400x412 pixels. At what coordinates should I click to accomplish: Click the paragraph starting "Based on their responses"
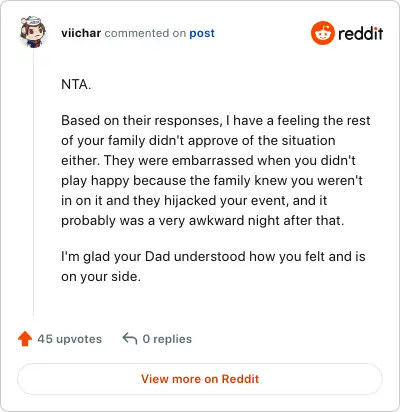pyautogui.click(x=216, y=170)
